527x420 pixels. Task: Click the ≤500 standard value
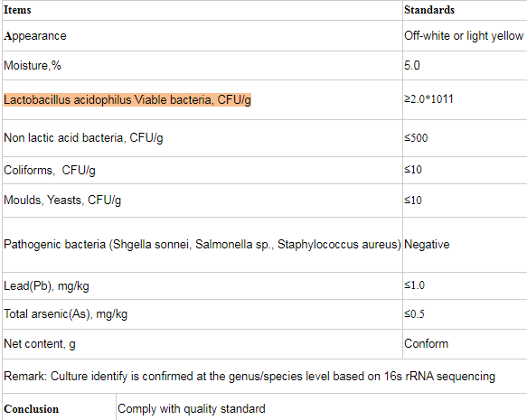tap(416, 138)
